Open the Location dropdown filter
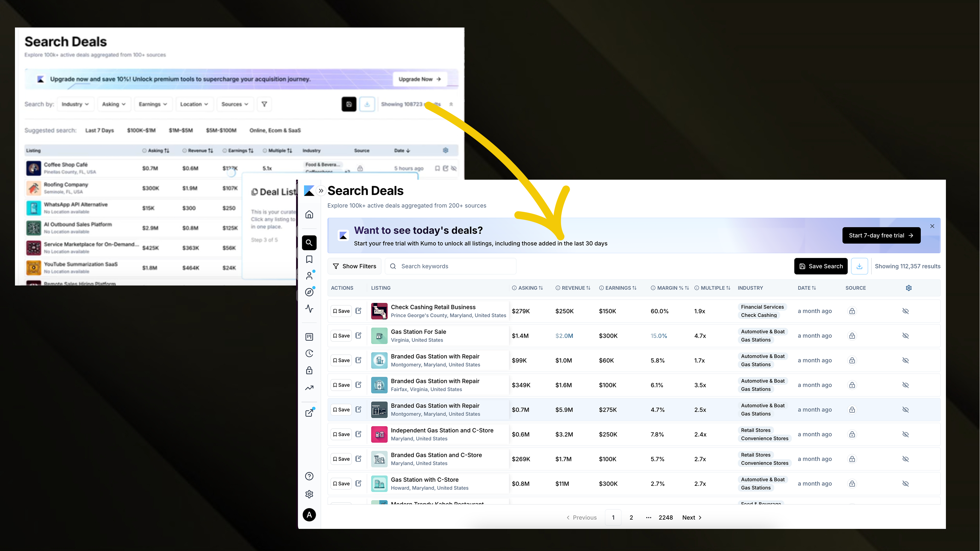 pyautogui.click(x=194, y=104)
